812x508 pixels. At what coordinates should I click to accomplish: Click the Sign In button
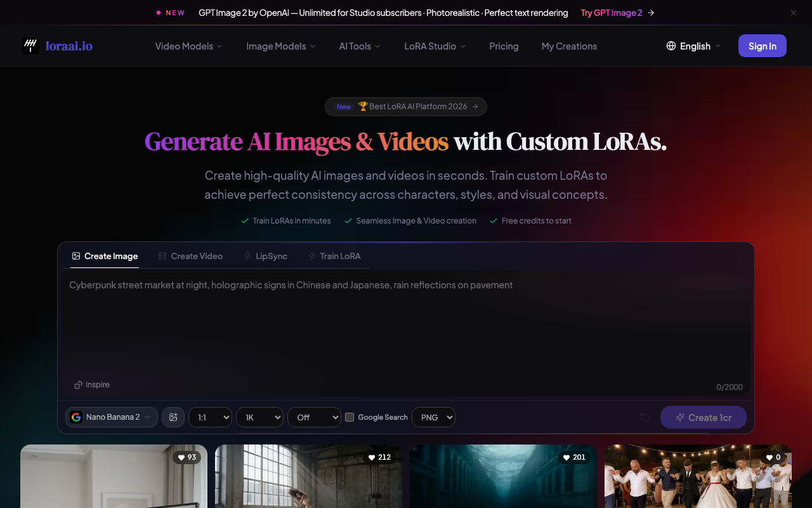click(x=763, y=46)
